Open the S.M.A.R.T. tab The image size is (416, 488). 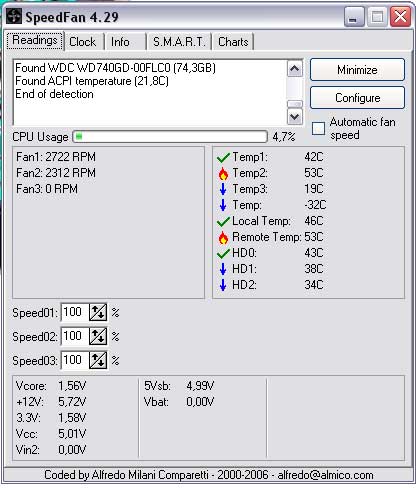179,42
